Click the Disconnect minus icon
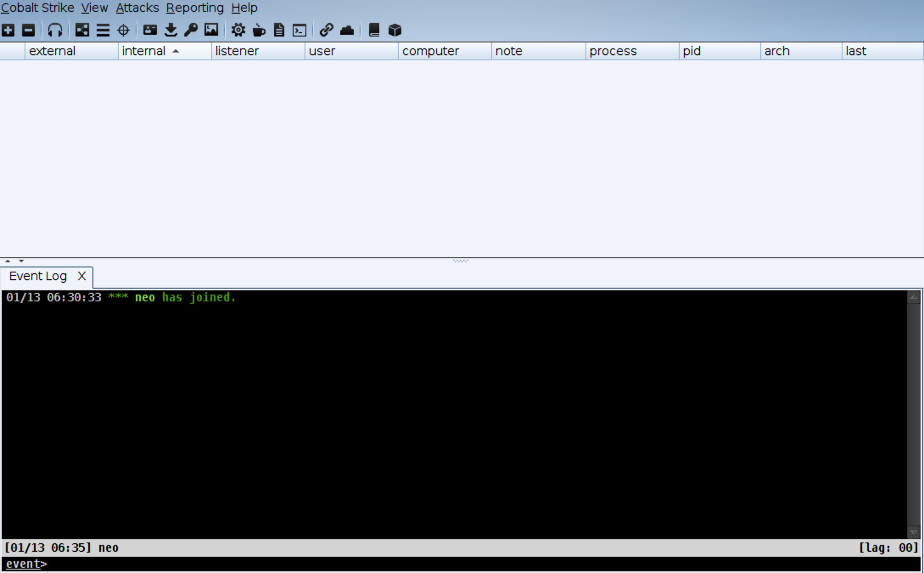 point(28,30)
